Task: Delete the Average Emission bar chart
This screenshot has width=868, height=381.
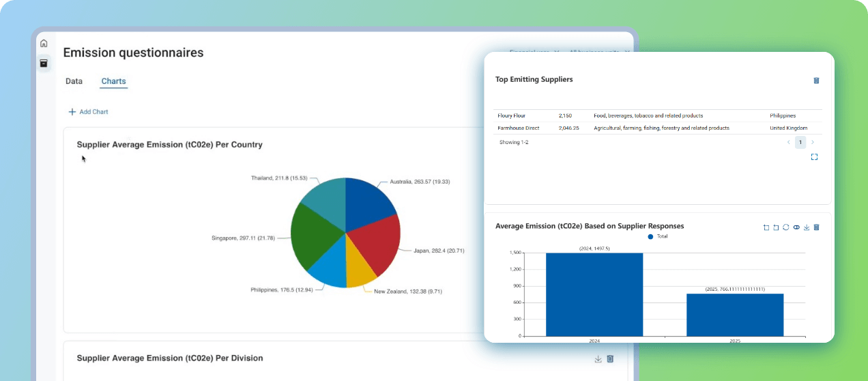Action: [x=816, y=227]
